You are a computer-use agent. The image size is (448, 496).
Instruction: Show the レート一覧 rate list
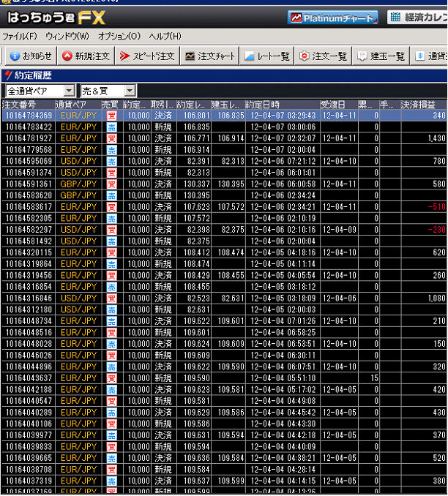(267, 56)
